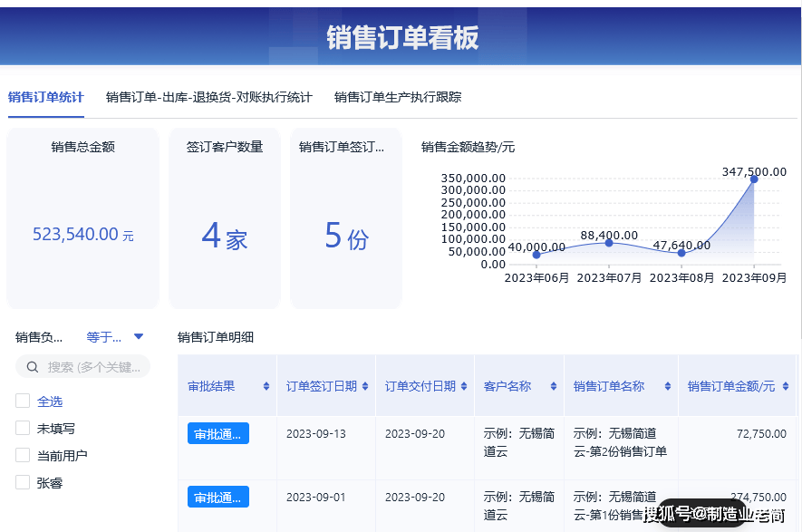Switch to 销售订单统计 tab
This screenshot has width=802, height=532.
(46, 97)
